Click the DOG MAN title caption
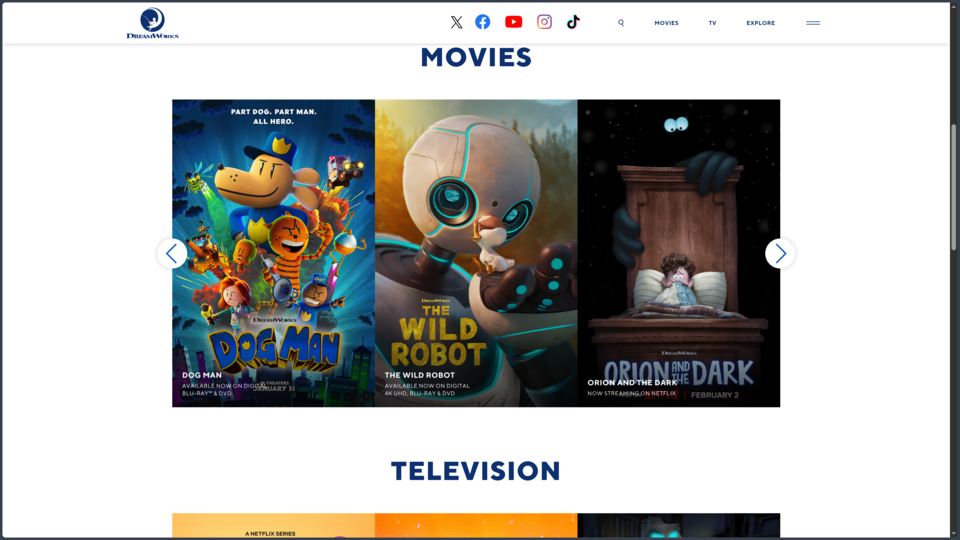 pyautogui.click(x=202, y=375)
